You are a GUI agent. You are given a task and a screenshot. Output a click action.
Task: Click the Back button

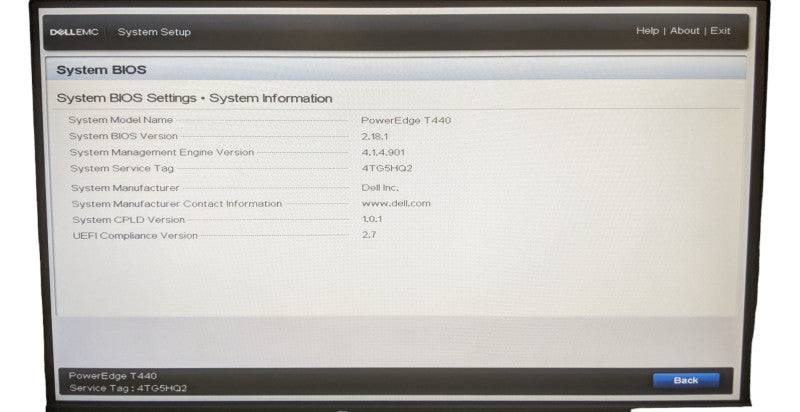click(686, 380)
